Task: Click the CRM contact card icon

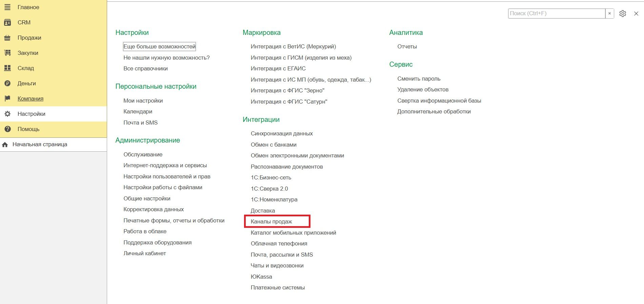Action: (x=7, y=22)
